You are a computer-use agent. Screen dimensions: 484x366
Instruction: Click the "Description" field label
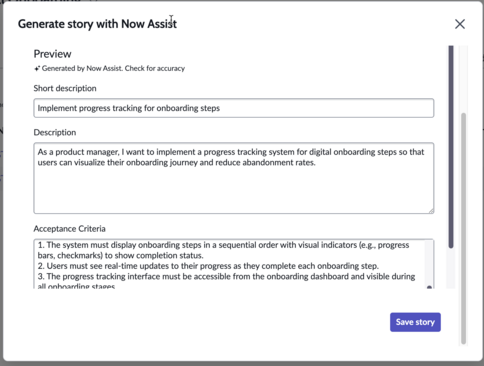click(x=55, y=132)
